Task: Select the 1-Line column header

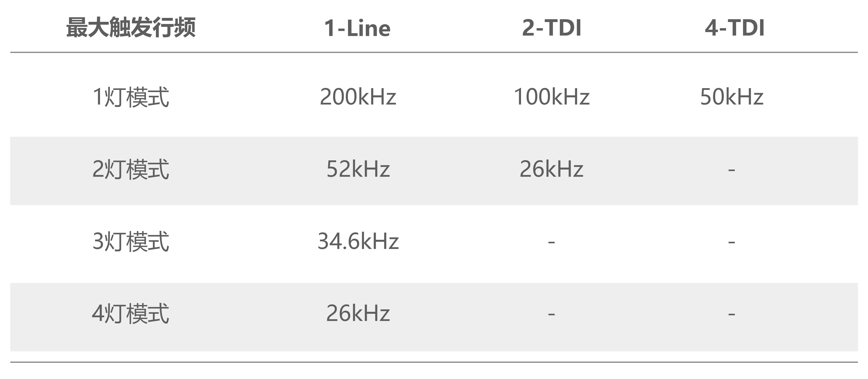Action: tap(357, 27)
